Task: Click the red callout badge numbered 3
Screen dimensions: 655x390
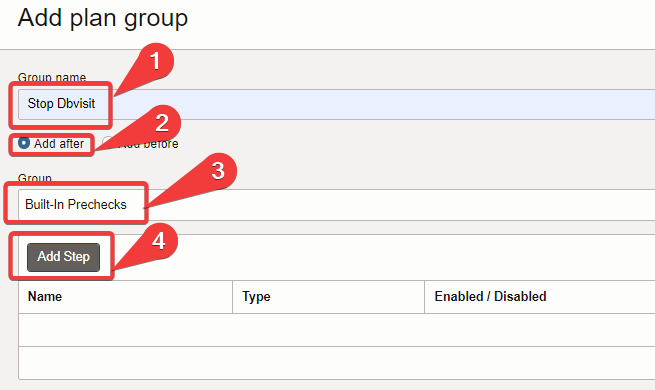Action: 218,171
